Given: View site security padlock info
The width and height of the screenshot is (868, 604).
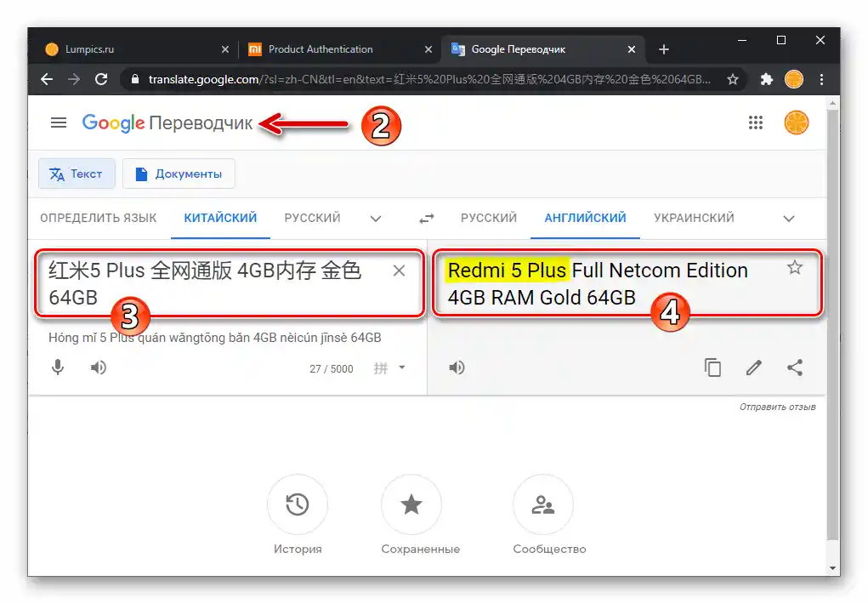Looking at the screenshot, I should click(134, 79).
